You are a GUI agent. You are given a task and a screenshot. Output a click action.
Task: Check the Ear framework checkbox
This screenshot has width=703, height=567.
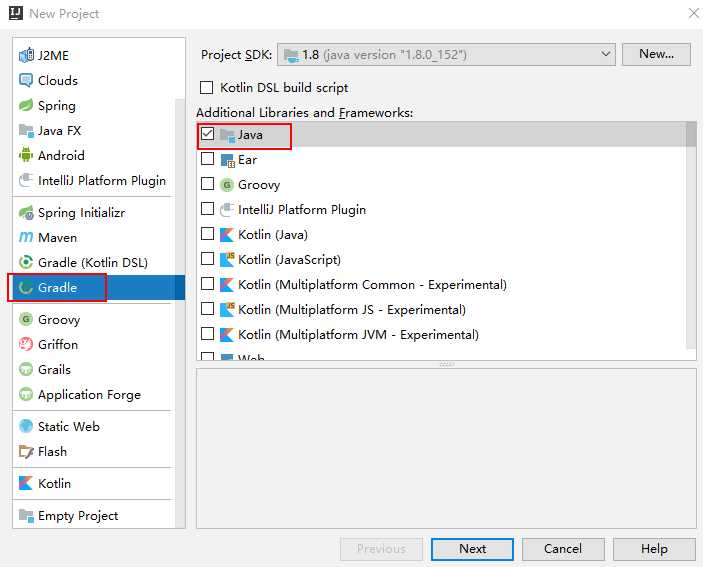(x=208, y=159)
